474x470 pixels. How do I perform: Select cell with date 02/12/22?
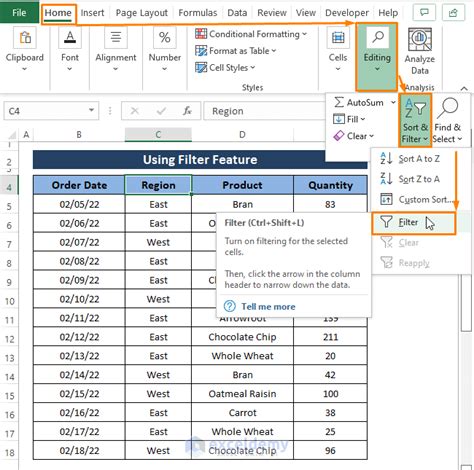point(79,337)
